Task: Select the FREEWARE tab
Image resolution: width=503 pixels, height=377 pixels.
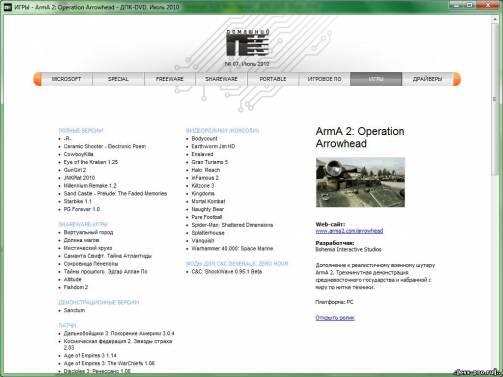Action: tap(170, 79)
